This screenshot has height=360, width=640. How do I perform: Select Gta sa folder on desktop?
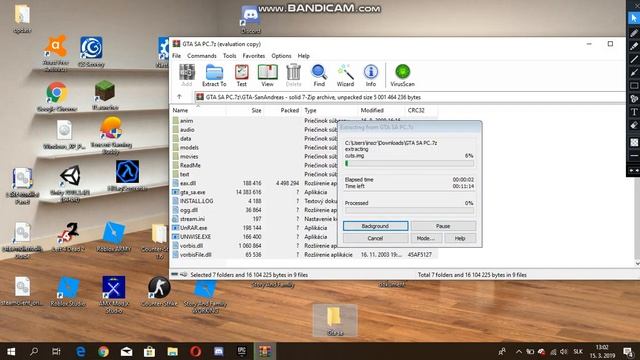click(335, 320)
